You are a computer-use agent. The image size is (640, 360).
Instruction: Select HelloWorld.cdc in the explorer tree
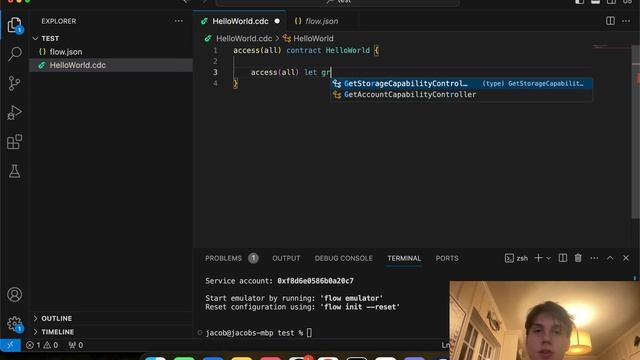111,65
